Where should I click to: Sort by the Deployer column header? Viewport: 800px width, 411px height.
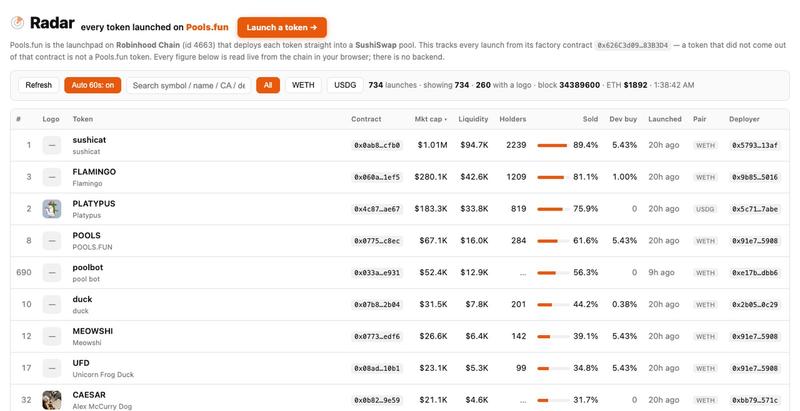744,119
